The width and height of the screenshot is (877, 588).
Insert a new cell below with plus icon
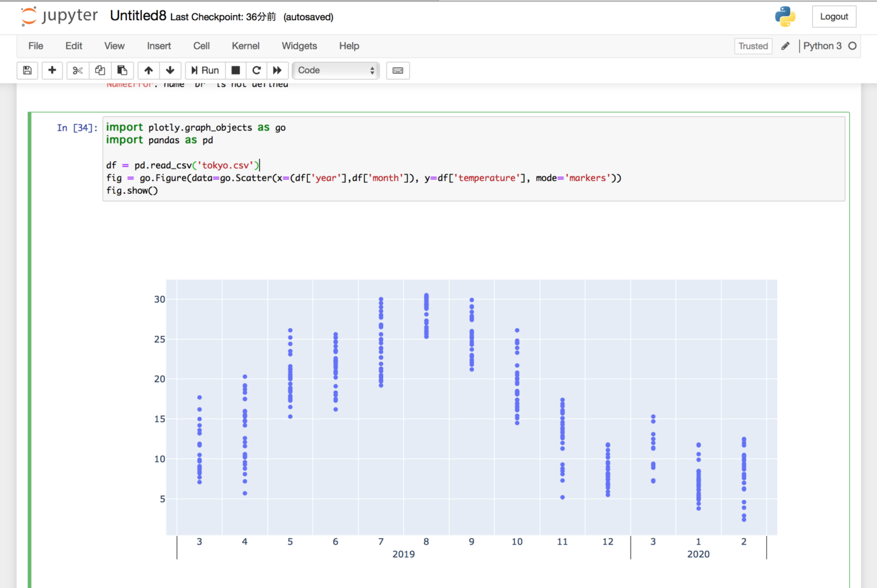[52, 70]
